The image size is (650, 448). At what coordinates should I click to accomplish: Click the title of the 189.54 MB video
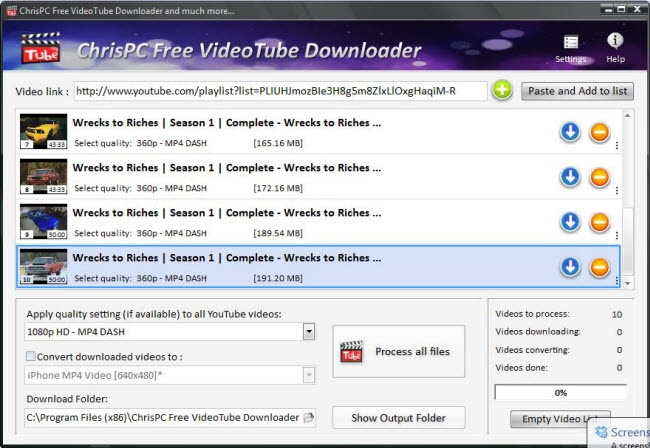(x=226, y=213)
